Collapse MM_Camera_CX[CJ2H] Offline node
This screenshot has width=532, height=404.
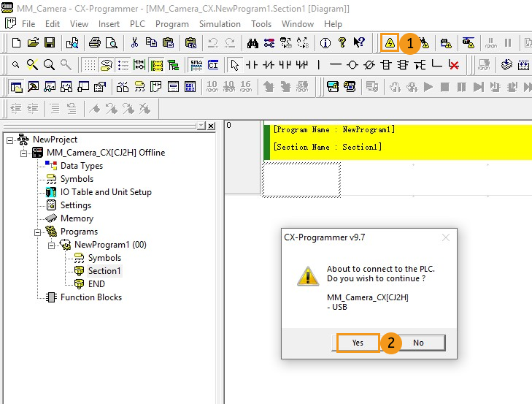click(23, 153)
